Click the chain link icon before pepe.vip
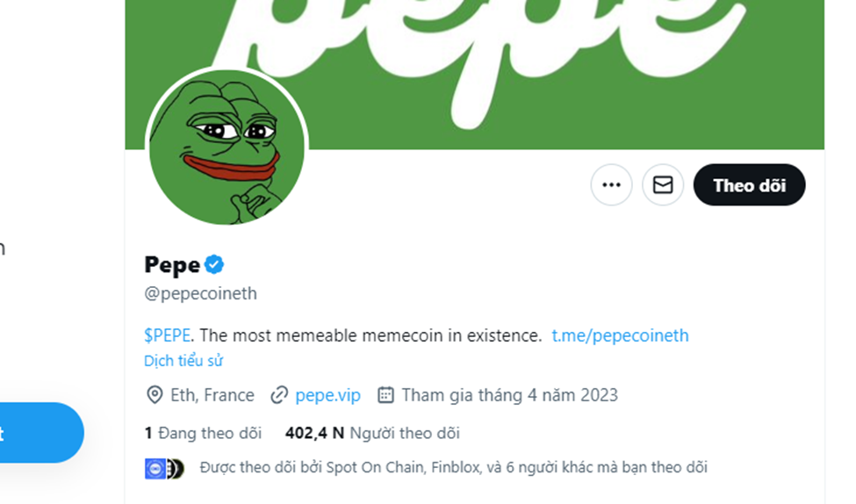856x504 pixels. pyautogui.click(x=279, y=395)
